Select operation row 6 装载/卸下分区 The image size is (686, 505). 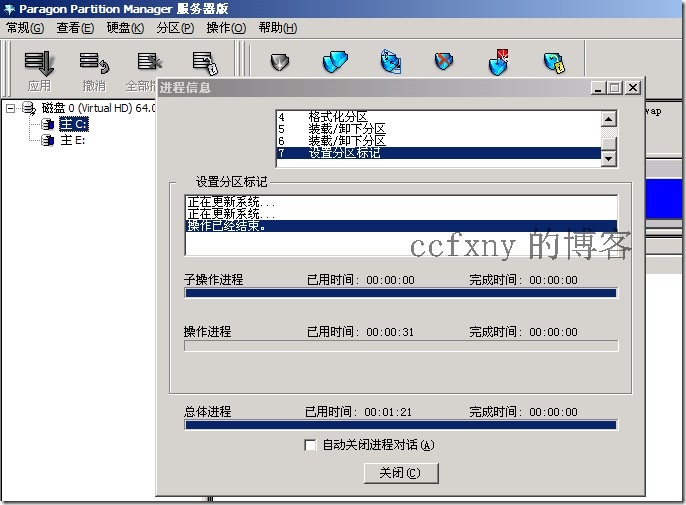coord(438,140)
